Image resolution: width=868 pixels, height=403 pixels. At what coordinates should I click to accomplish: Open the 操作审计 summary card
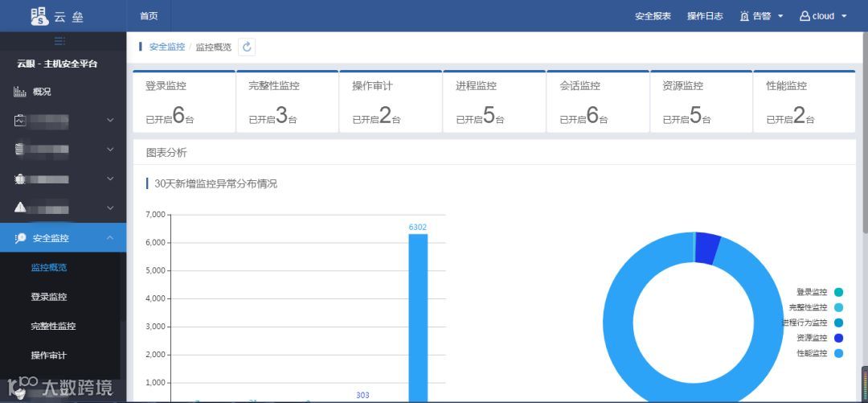pos(391,102)
